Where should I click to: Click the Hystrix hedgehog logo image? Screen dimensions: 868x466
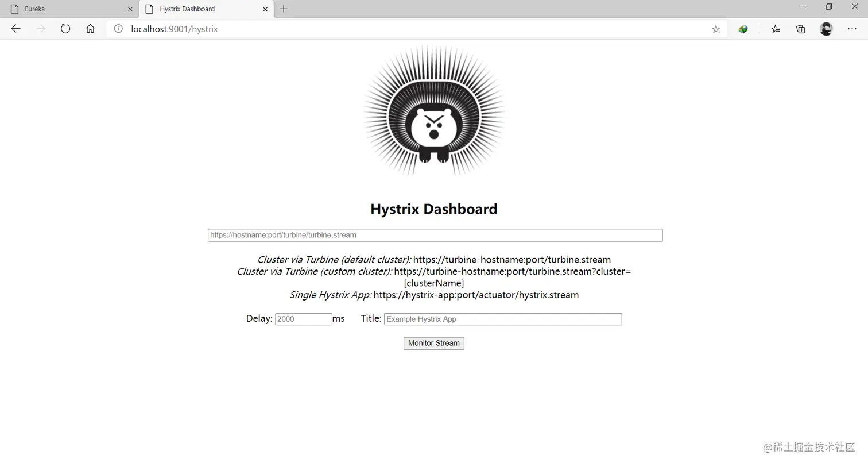(x=434, y=111)
